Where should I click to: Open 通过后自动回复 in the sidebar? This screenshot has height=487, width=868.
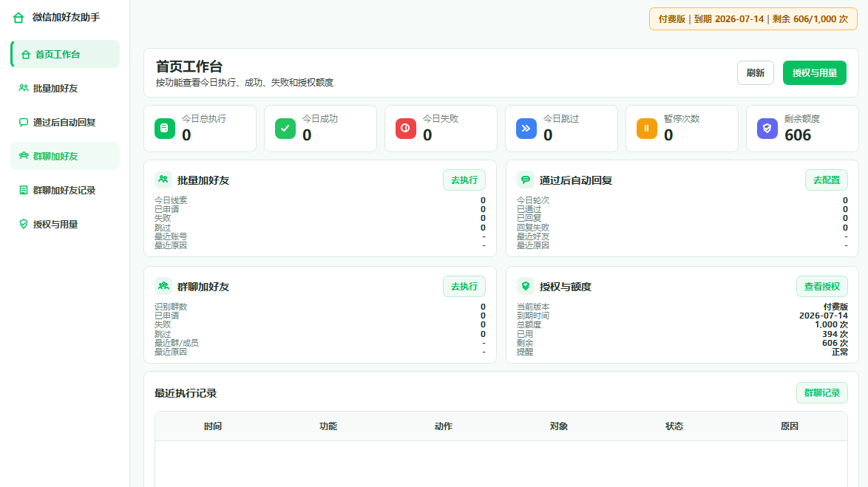tap(65, 122)
